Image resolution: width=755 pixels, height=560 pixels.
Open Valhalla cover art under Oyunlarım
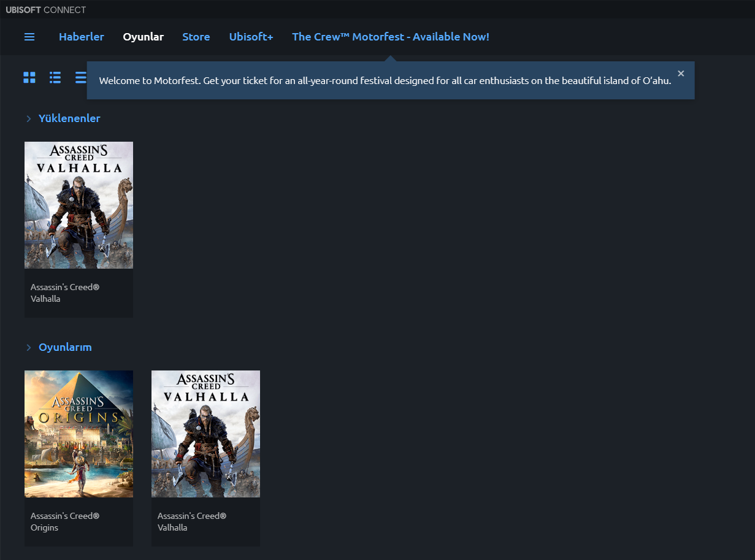tap(205, 434)
